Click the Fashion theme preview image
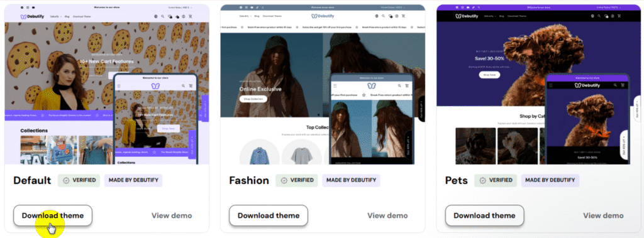644x238 pixels. [x=323, y=84]
